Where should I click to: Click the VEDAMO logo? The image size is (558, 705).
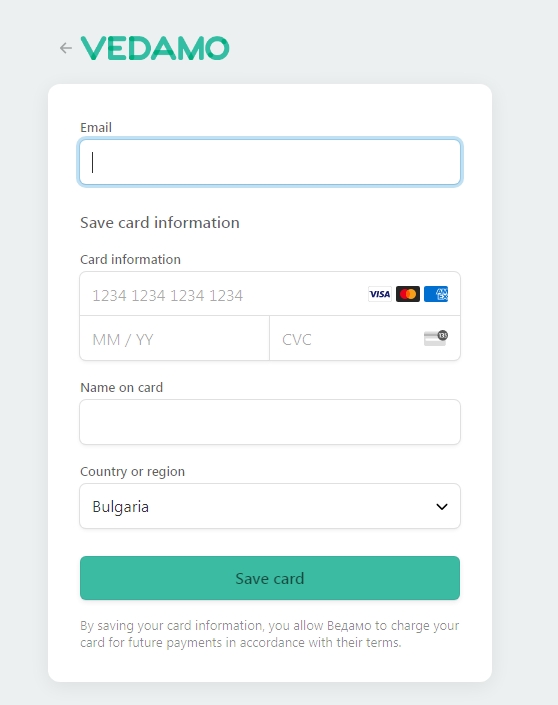click(x=155, y=48)
